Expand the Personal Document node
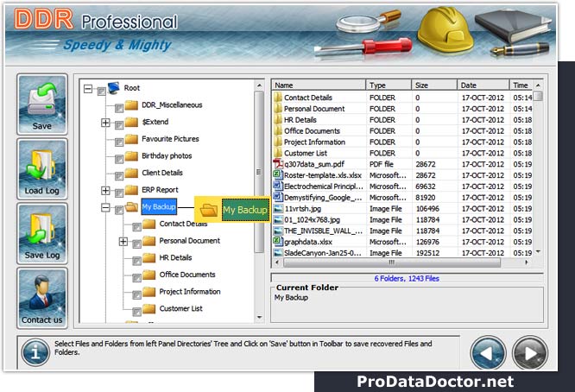575x392 pixels. coord(123,241)
